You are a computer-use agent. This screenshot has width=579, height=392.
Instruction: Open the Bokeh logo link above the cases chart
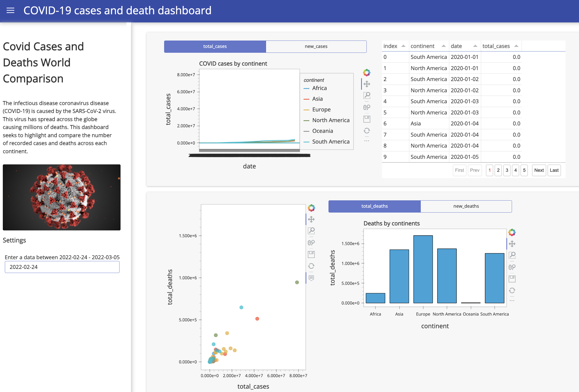(x=367, y=72)
